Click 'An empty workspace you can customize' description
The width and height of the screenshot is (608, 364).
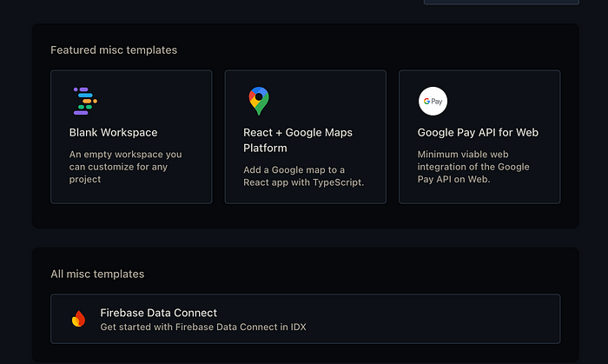coord(125,167)
